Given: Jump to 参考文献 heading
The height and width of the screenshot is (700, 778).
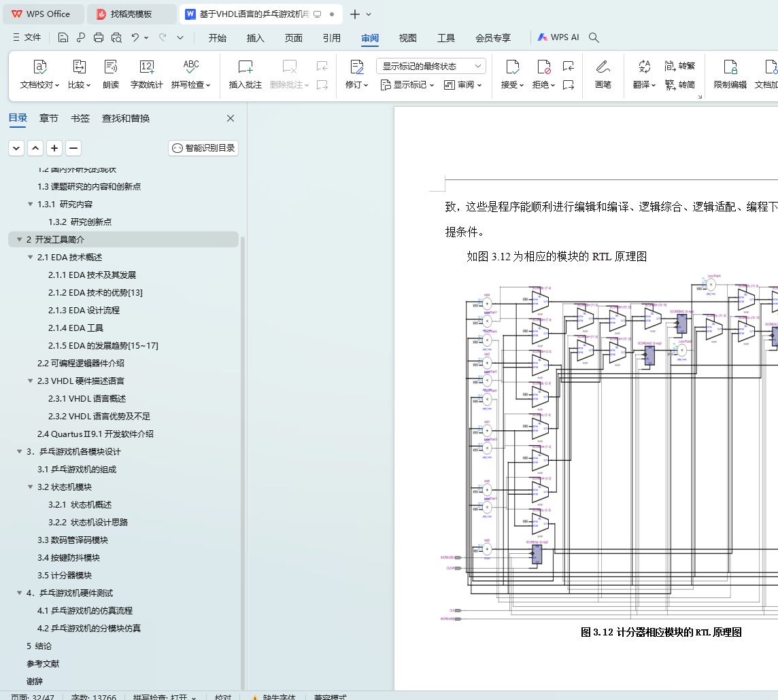Looking at the screenshot, I should click(x=43, y=663).
